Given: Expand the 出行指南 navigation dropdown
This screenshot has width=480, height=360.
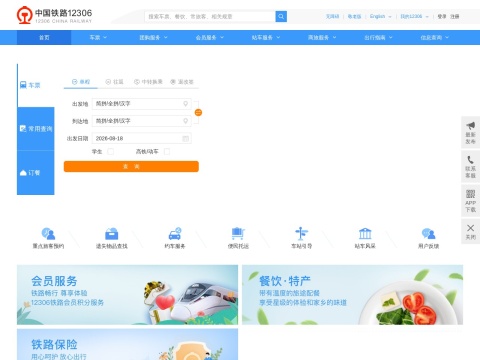Looking at the screenshot, I should (x=378, y=38).
